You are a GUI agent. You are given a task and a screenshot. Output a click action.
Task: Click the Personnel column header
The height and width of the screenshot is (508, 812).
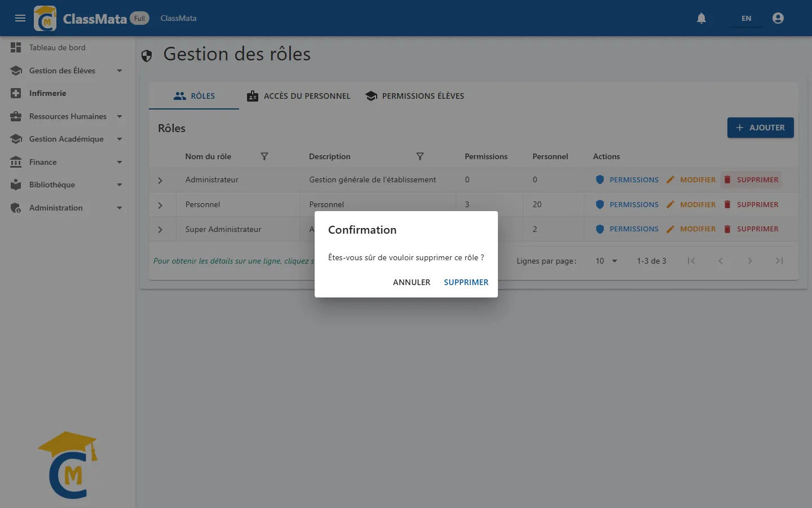550,156
